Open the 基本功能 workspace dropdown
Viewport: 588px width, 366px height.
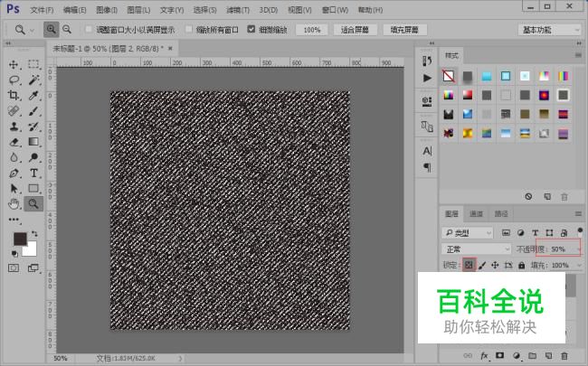coord(550,30)
